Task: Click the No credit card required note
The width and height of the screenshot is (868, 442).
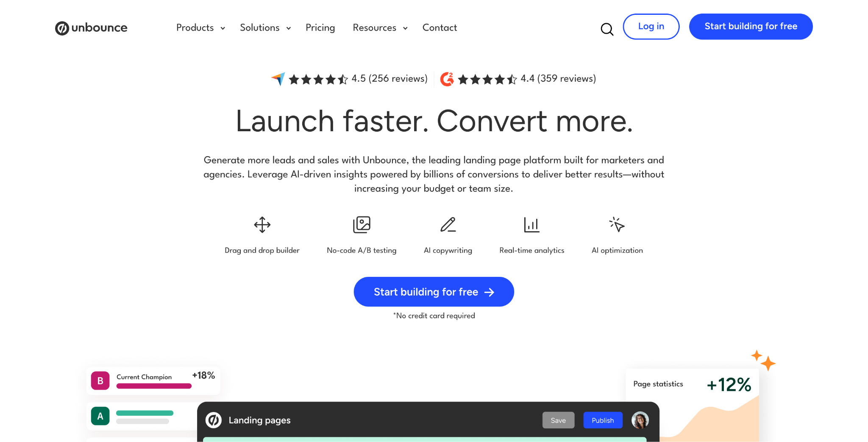Action: (434, 316)
